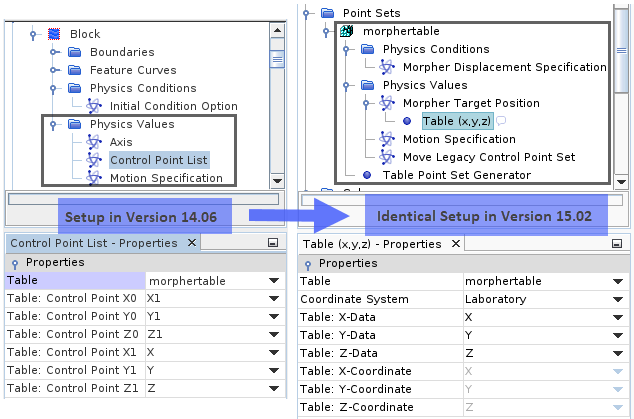The image size is (634, 419).
Task: Collapse the Point Sets folder
Action: click(307, 13)
